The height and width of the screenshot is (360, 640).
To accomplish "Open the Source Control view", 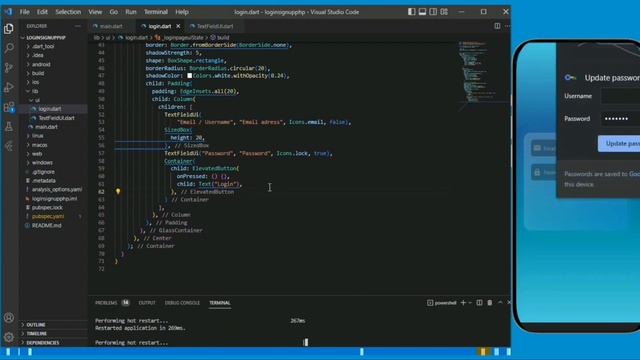I will pos(9,67).
